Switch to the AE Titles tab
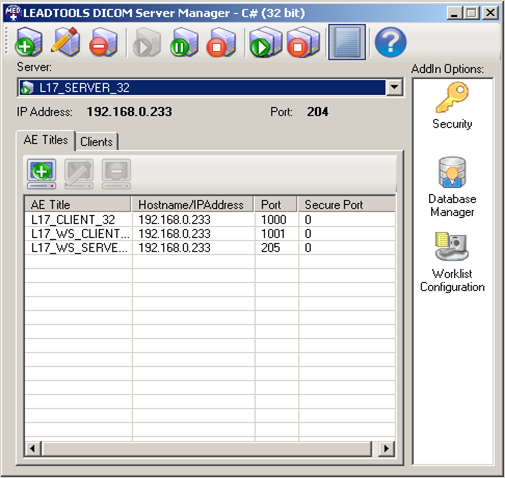The image size is (505, 478). pos(46,140)
